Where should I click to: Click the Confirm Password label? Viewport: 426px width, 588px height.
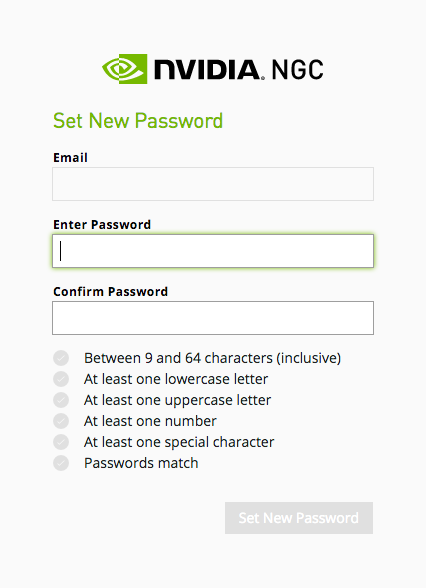point(111,291)
